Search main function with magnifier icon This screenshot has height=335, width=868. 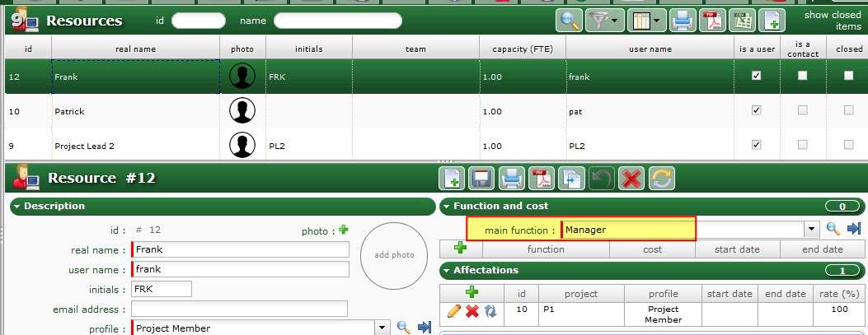(833, 228)
